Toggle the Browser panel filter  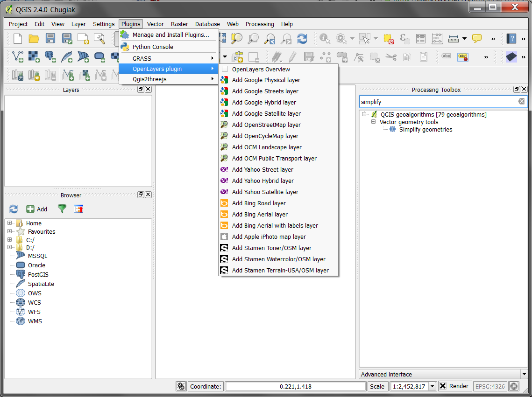[x=62, y=209]
